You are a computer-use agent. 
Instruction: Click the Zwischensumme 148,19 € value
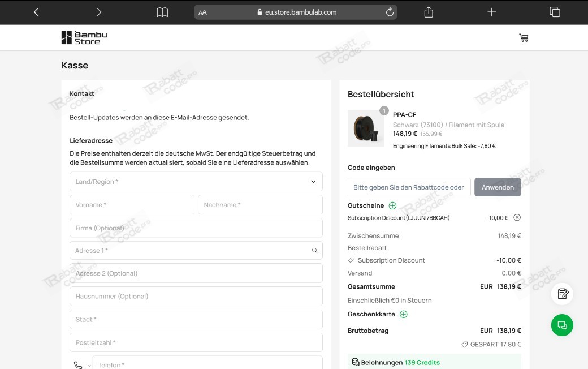(509, 236)
